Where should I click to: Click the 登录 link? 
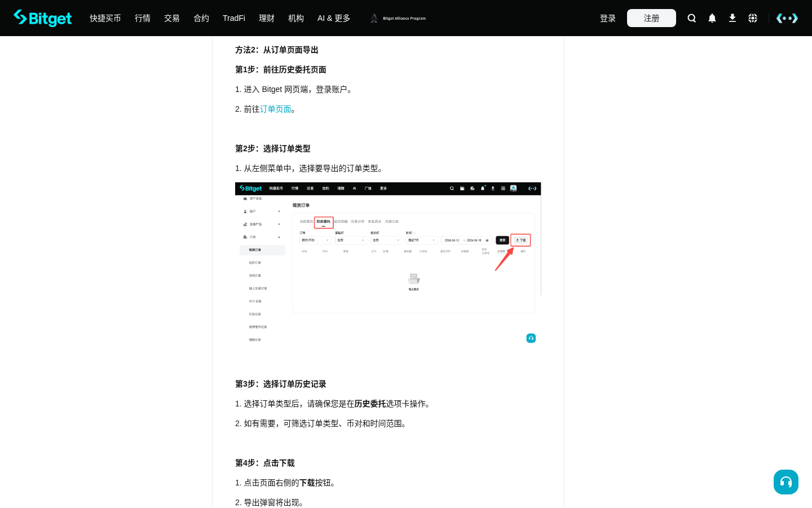point(608,18)
